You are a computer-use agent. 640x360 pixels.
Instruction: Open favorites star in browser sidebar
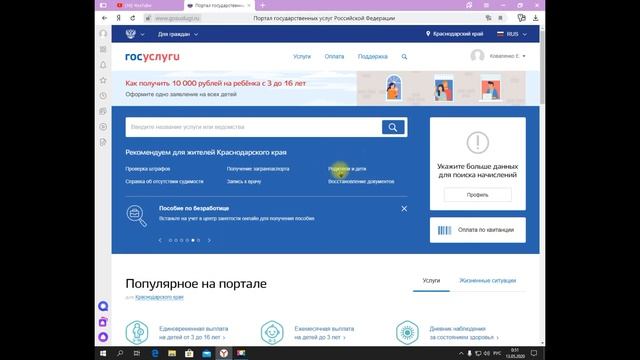tap(103, 80)
